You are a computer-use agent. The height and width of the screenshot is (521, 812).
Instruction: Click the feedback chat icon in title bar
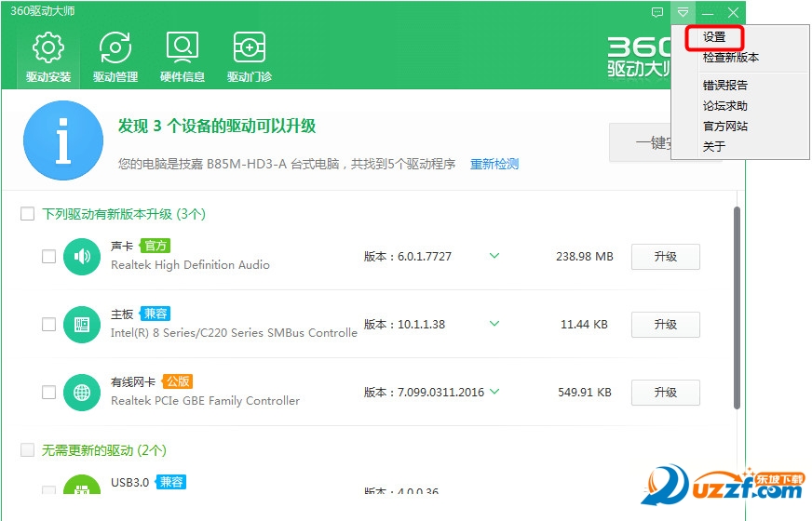pyautogui.click(x=657, y=12)
